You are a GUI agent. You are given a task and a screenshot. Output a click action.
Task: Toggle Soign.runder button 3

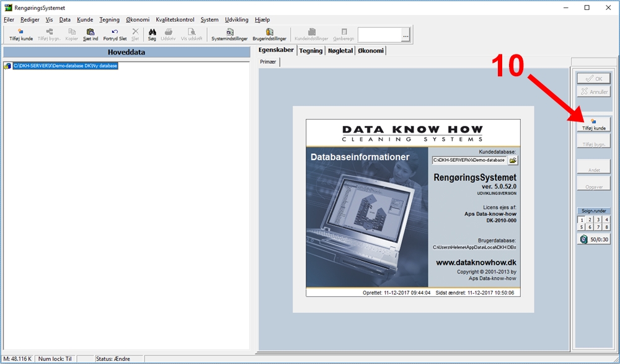click(598, 220)
